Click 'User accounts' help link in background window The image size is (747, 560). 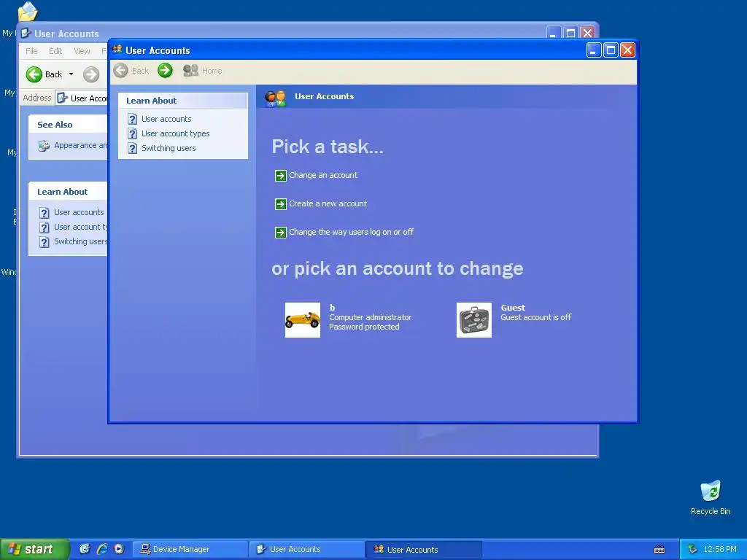79,212
